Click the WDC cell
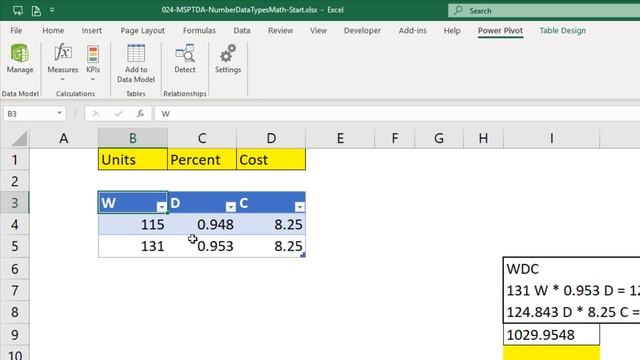640x360 pixels. tap(551, 269)
